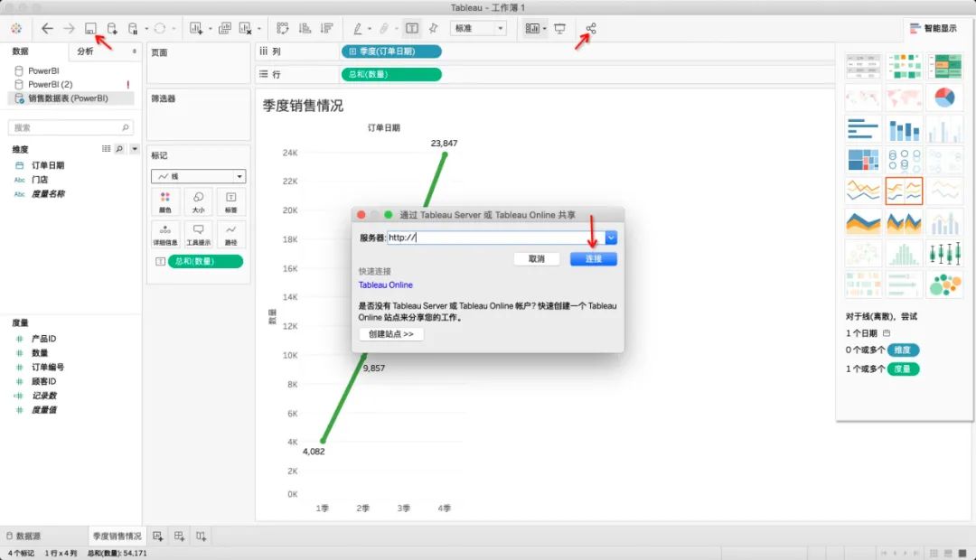
Task: Open the Tableau Online quick connect link
Action: 385,285
